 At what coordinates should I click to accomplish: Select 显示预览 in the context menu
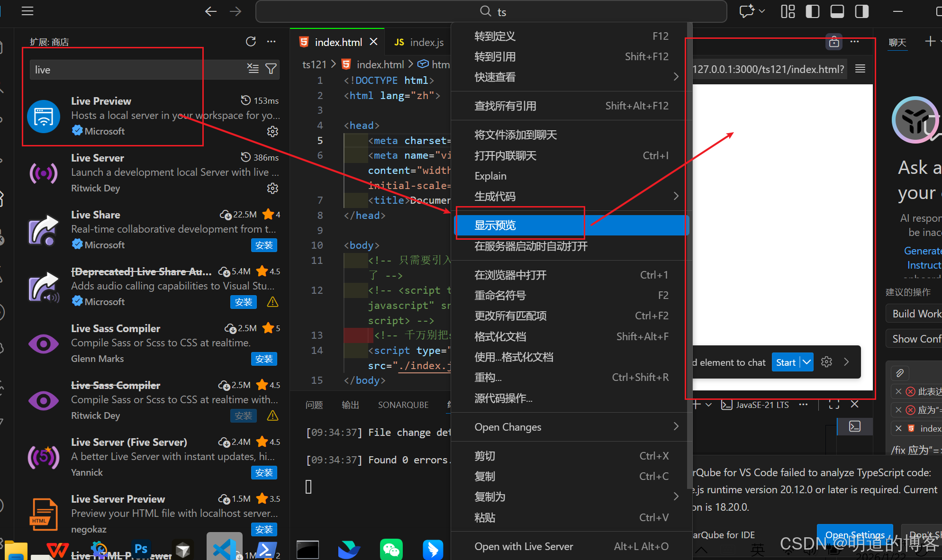tap(495, 225)
